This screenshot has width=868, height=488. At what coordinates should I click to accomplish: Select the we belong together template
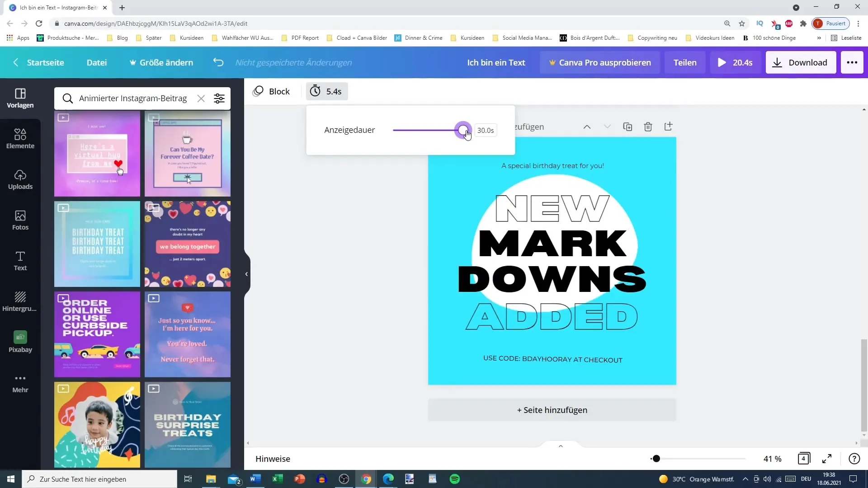[x=188, y=244]
